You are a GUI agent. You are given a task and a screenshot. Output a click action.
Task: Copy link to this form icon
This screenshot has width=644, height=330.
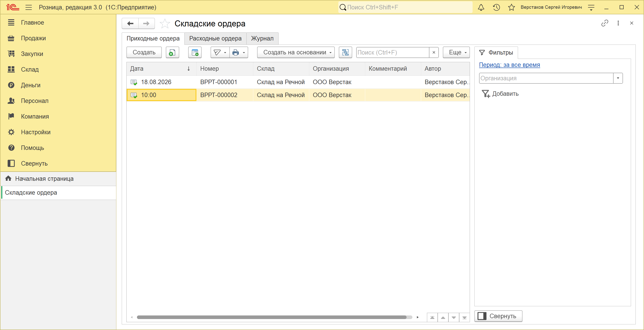tap(604, 23)
